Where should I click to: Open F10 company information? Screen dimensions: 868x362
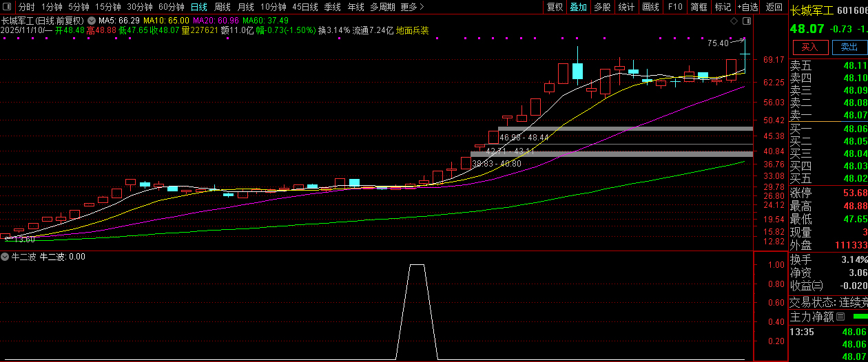coord(675,7)
